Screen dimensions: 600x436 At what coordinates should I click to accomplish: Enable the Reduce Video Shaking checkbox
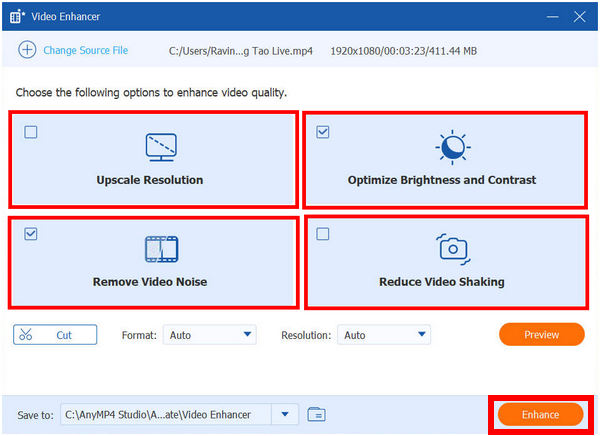[323, 234]
